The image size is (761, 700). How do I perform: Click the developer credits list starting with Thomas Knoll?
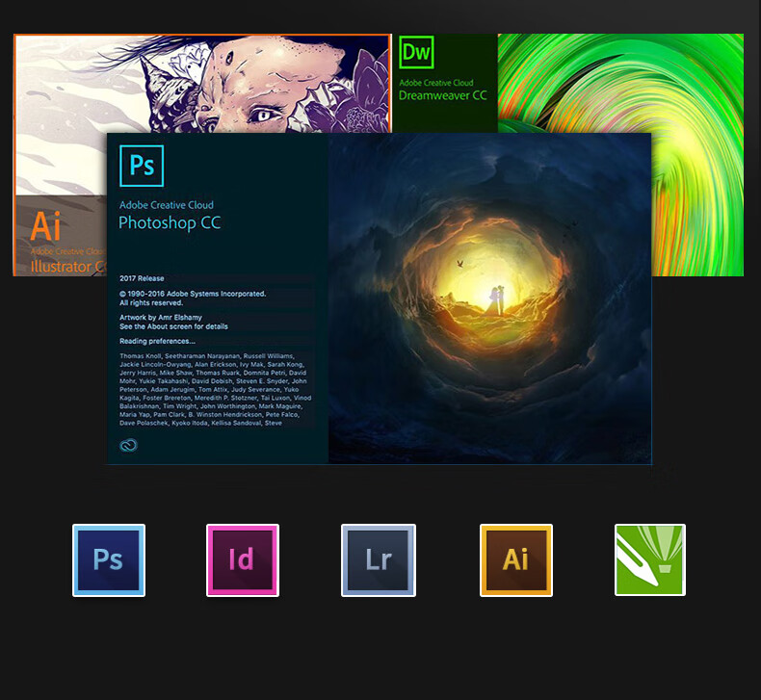[x=215, y=389]
